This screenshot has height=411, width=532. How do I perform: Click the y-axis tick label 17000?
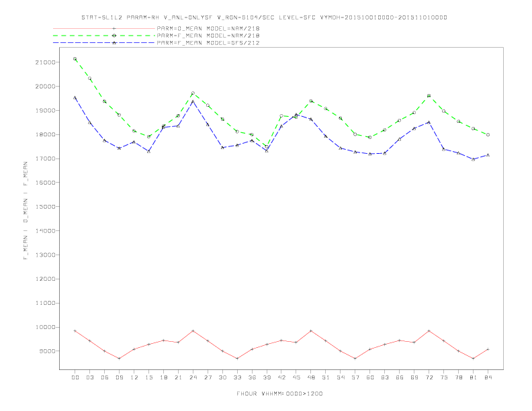(x=46, y=158)
